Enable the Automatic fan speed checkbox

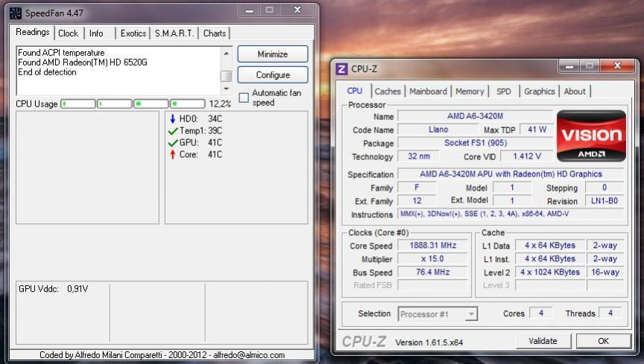244,98
